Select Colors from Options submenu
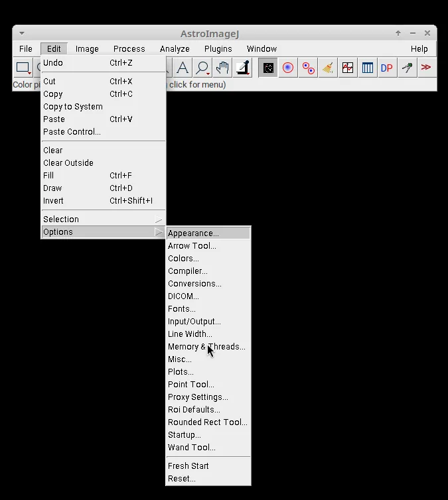448x500 pixels. pyautogui.click(x=183, y=259)
